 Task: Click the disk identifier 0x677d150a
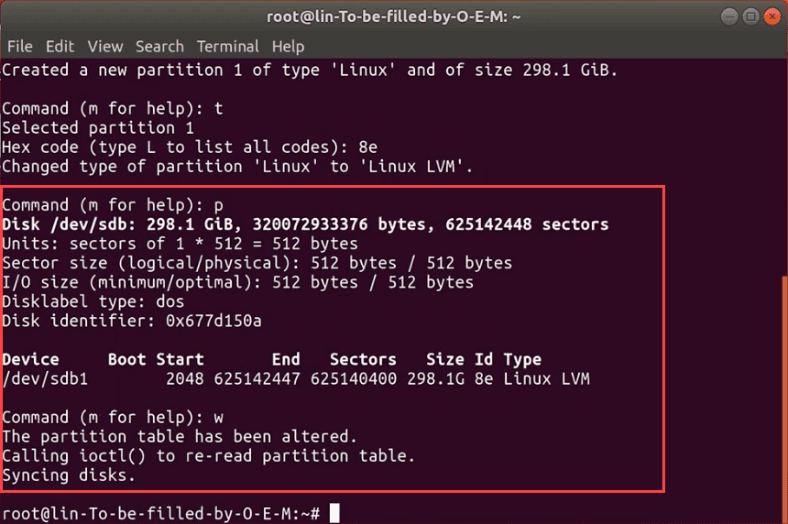[x=213, y=321]
